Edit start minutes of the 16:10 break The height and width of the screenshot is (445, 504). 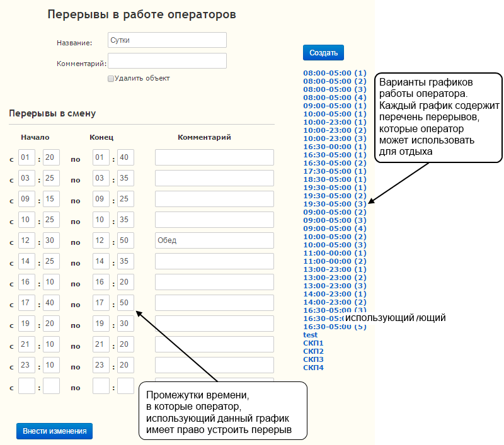coord(52,282)
